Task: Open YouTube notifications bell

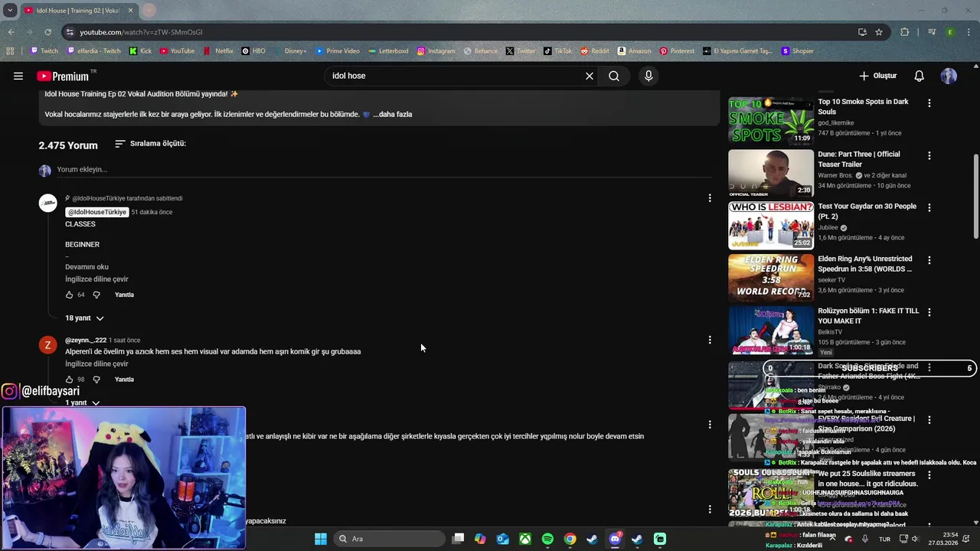Action: click(920, 76)
